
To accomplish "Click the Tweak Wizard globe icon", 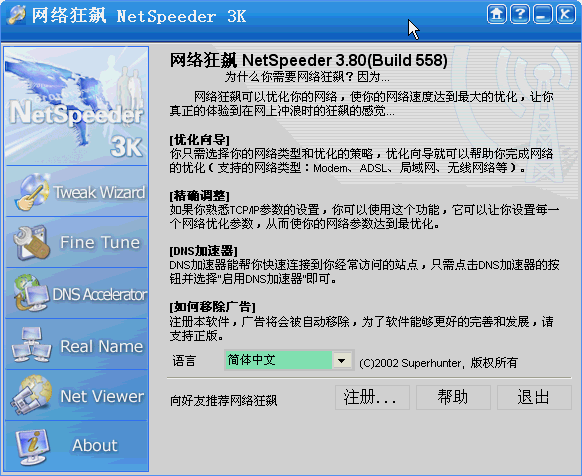I will [x=32, y=192].
